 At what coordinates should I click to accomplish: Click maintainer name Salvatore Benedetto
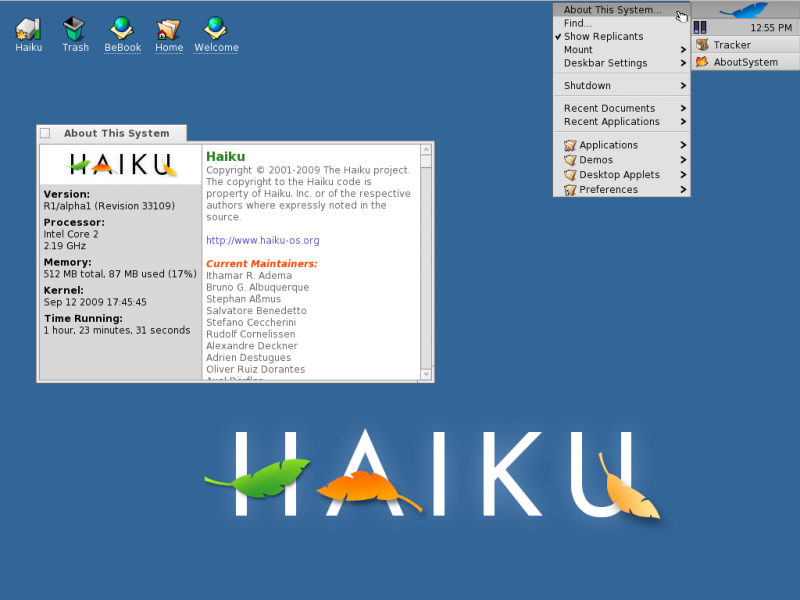pyautogui.click(x=256, y=311)
